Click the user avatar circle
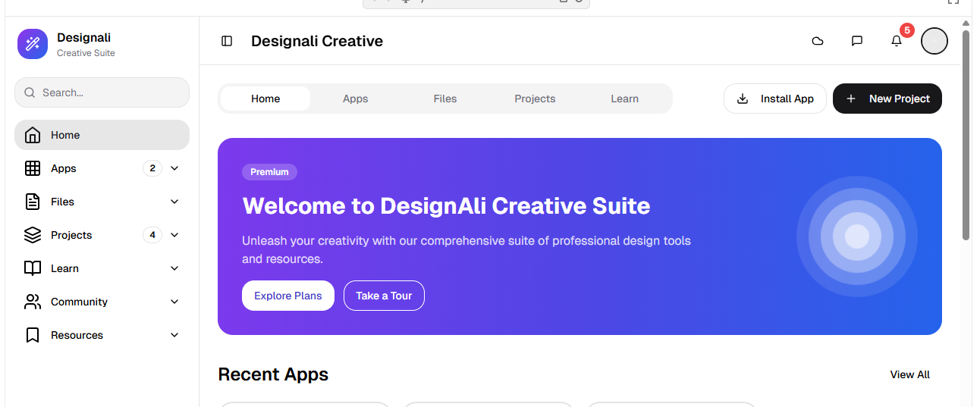Screen dimensions: 980x407 [x=934, y=41]
